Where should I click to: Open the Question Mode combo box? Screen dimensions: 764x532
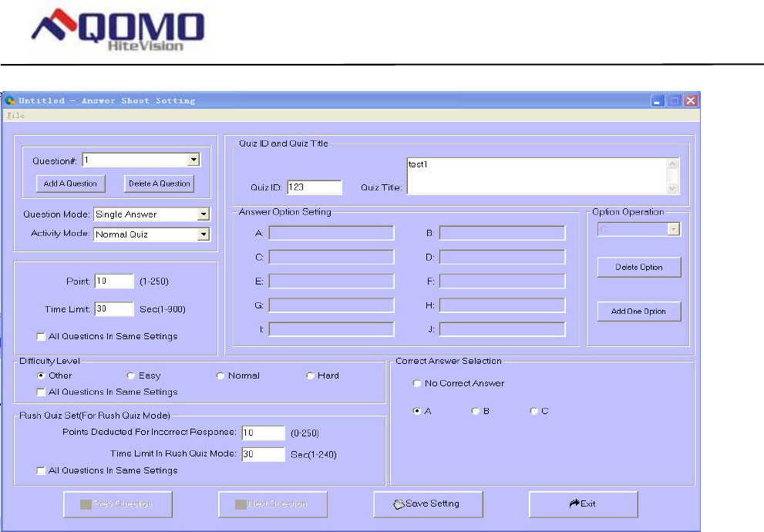point(152,214)
